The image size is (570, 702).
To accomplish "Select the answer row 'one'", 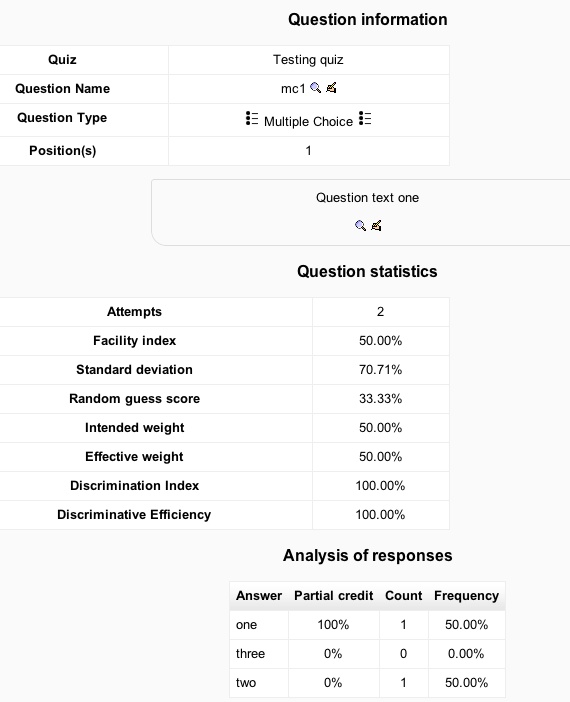I will (x=367, y=625).
